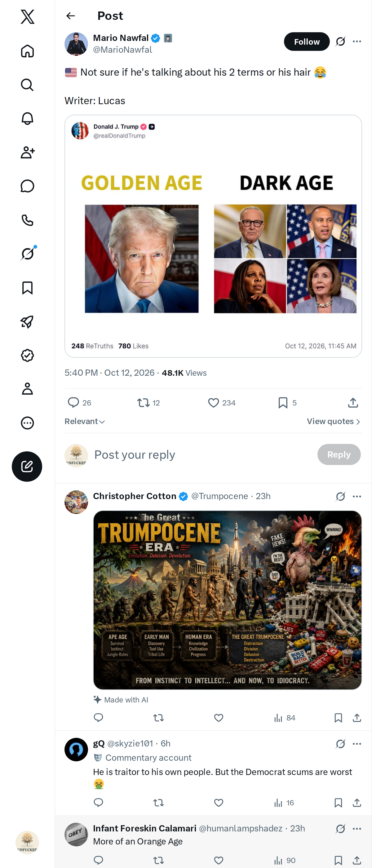Share Mario Nawfal's post via share icon

tap(353, 403)
